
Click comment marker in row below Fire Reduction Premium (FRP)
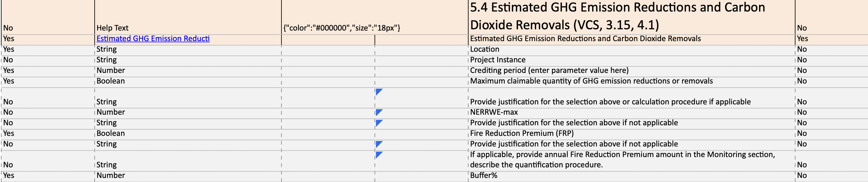pos(379,144)
